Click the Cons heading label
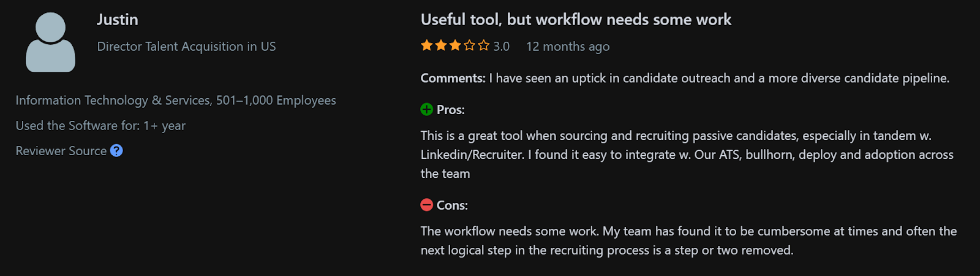The image size is (980, 276). click(452, 205)
